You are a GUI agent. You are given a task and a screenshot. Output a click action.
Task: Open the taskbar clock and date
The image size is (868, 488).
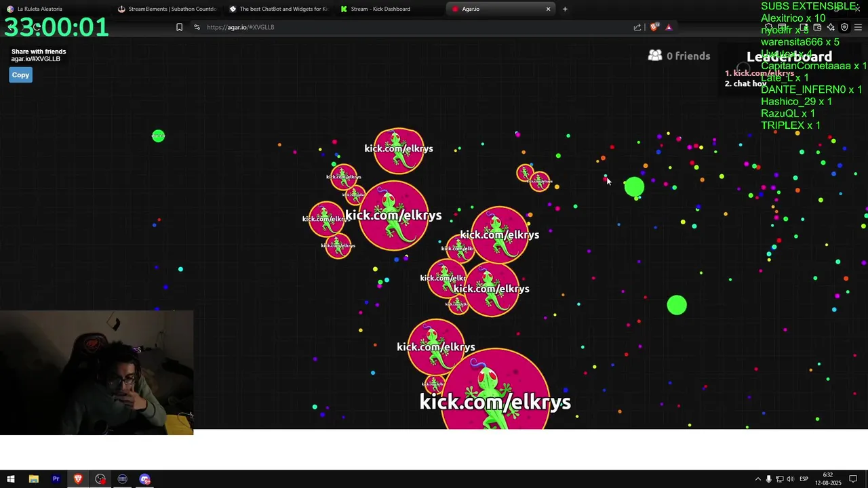click(828, 479)
